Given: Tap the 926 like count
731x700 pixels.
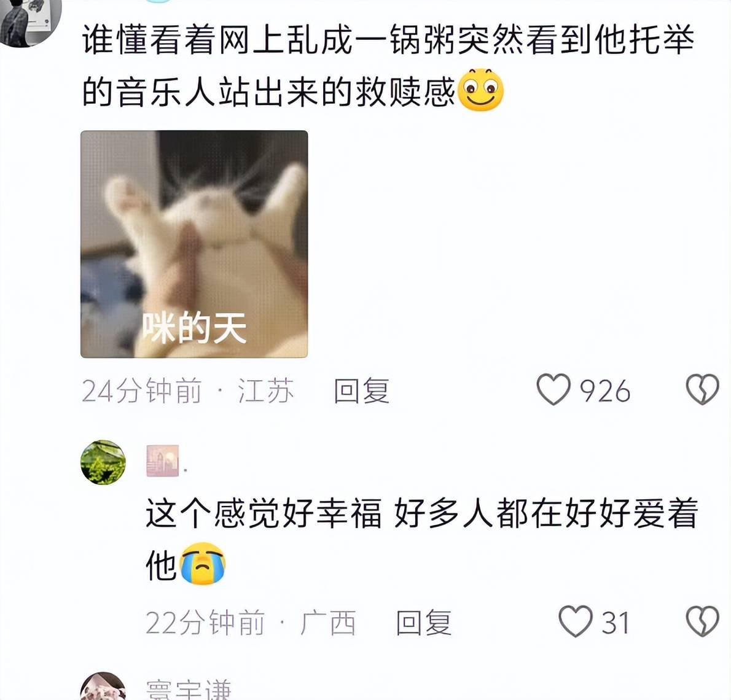Looking at the screenshot, I should pos(605,391).
